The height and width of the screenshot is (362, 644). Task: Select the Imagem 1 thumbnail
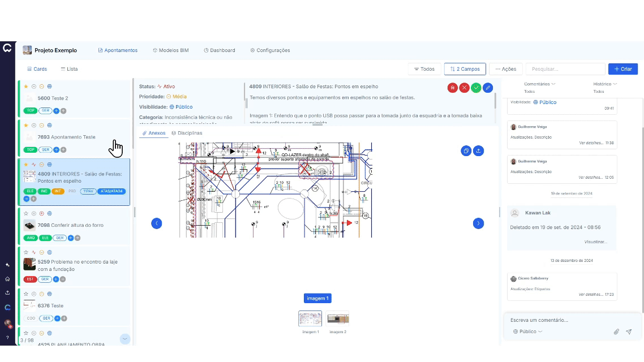tap(310, 318)
